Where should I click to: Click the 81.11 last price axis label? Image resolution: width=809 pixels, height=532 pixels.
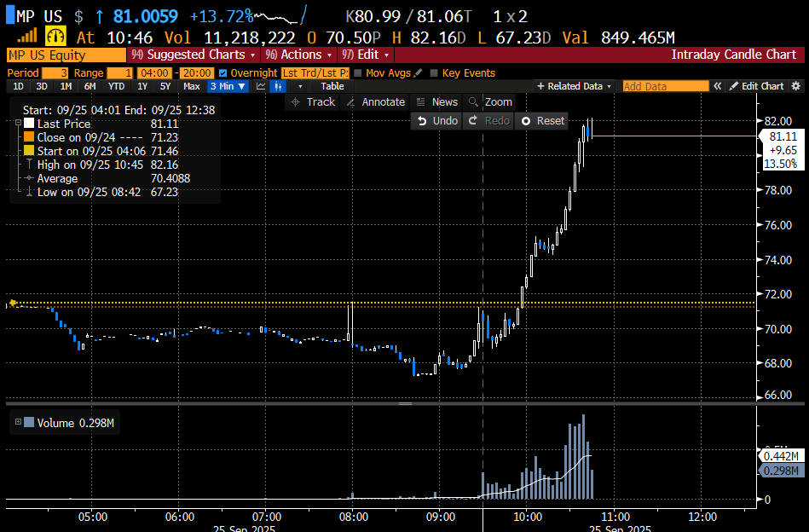[783, 136]
